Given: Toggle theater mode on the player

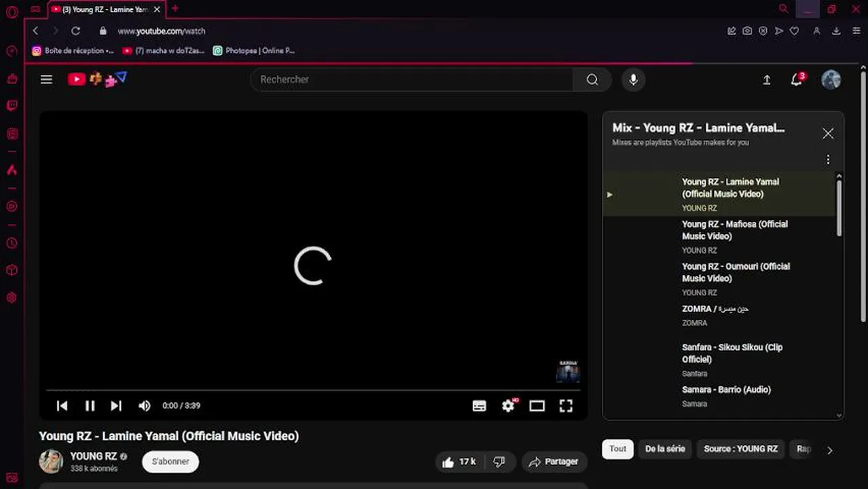Looking at the screenshot, I should point(537,405).
